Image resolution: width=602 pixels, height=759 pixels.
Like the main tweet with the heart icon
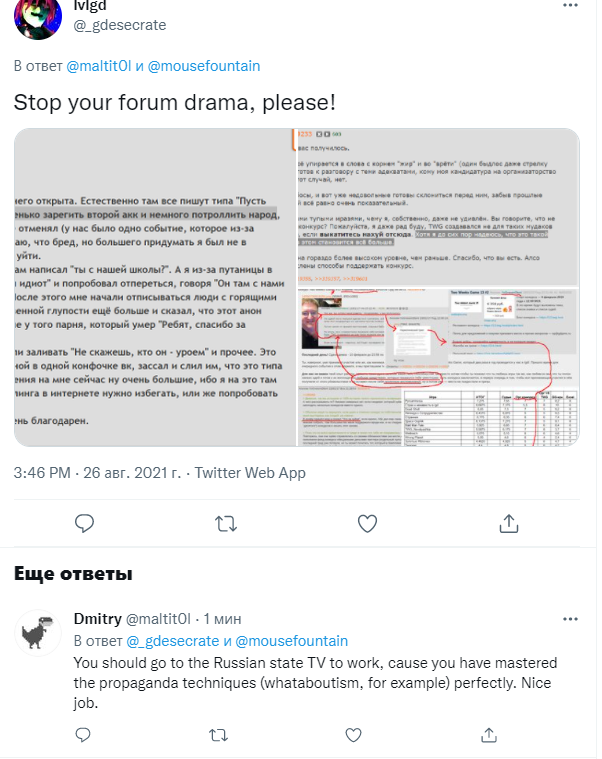tap(367, 523)
